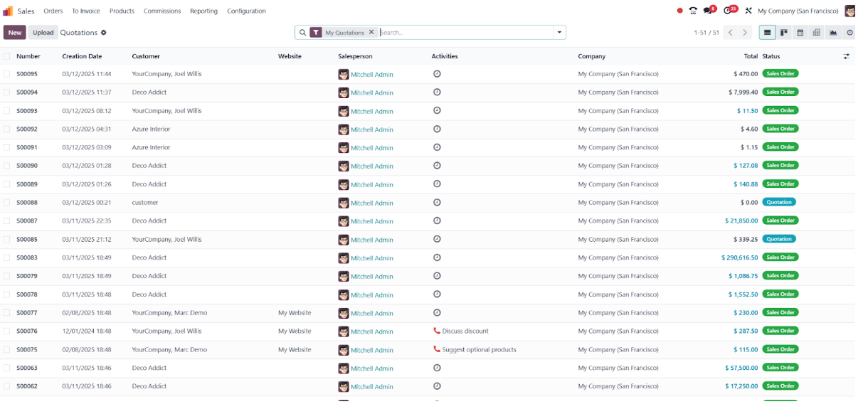Select all rows with the header checkbox

pyautogui.click(x=6, y=56)
